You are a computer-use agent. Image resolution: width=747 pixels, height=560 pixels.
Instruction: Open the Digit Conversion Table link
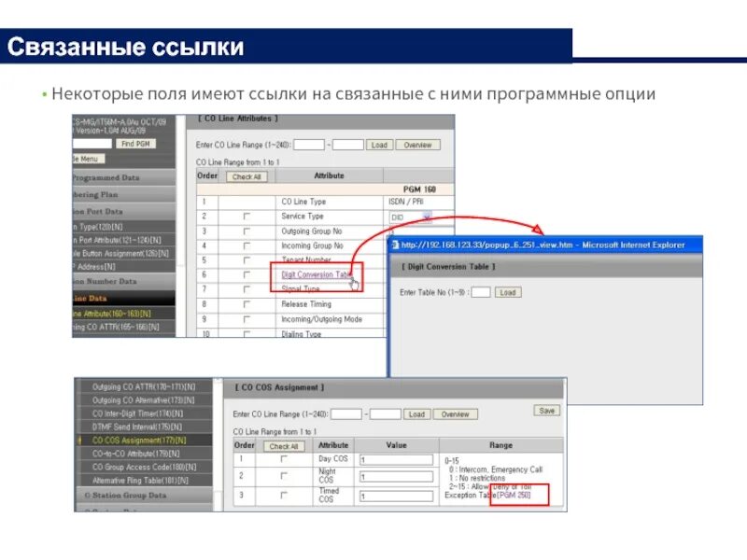[x=317, y=274]
